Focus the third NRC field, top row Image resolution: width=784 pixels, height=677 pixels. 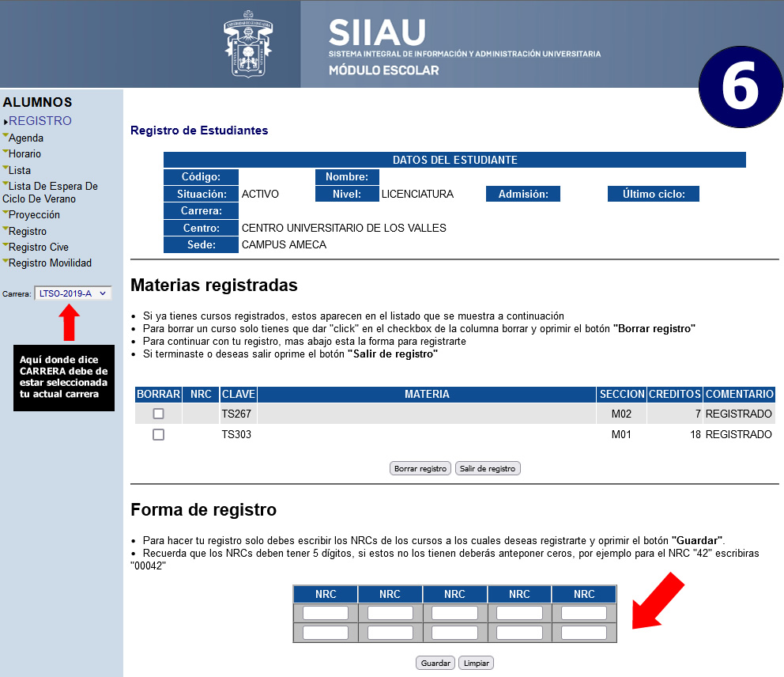tap(454, 613)
